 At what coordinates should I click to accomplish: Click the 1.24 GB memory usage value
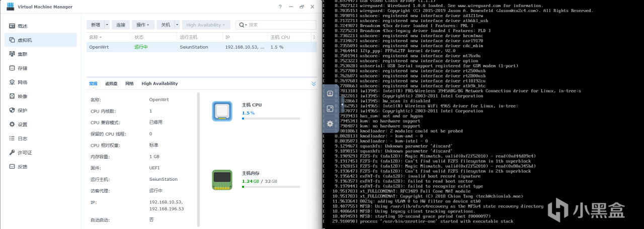(x=251, y=181)
